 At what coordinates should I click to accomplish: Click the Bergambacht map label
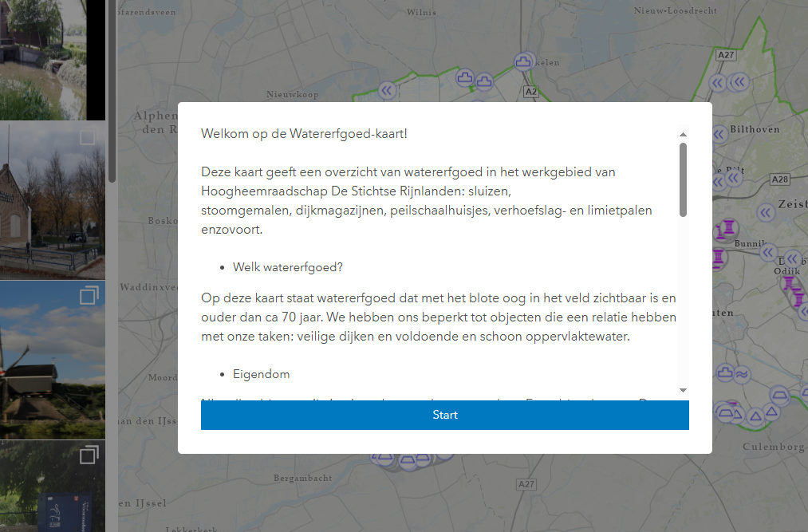pyautogui.click(x=302, y=478)
